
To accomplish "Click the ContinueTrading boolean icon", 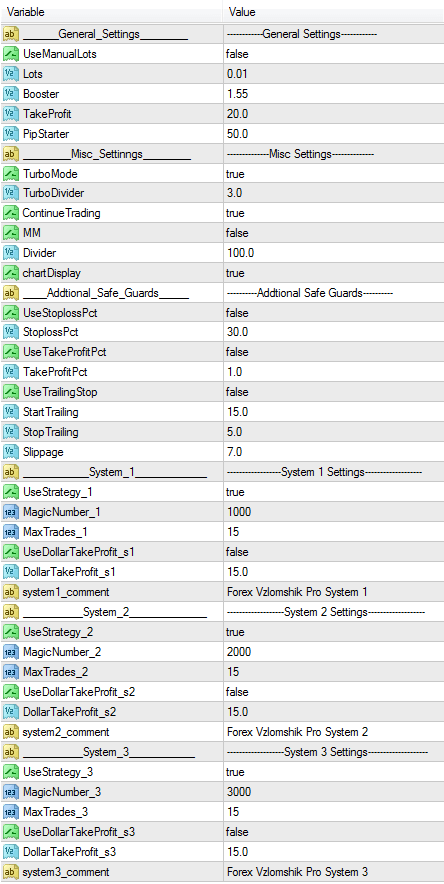I will (x=11, y=213).
